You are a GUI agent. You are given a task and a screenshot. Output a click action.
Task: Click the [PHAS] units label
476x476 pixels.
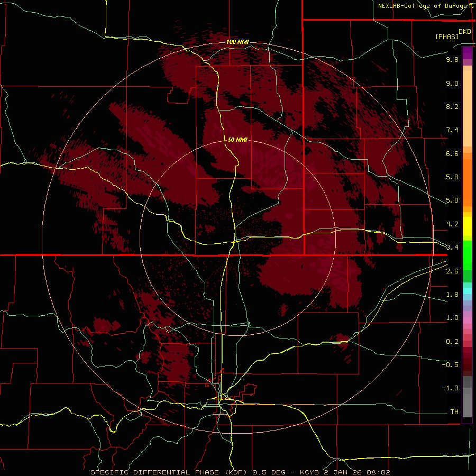(x=447, y=36)
